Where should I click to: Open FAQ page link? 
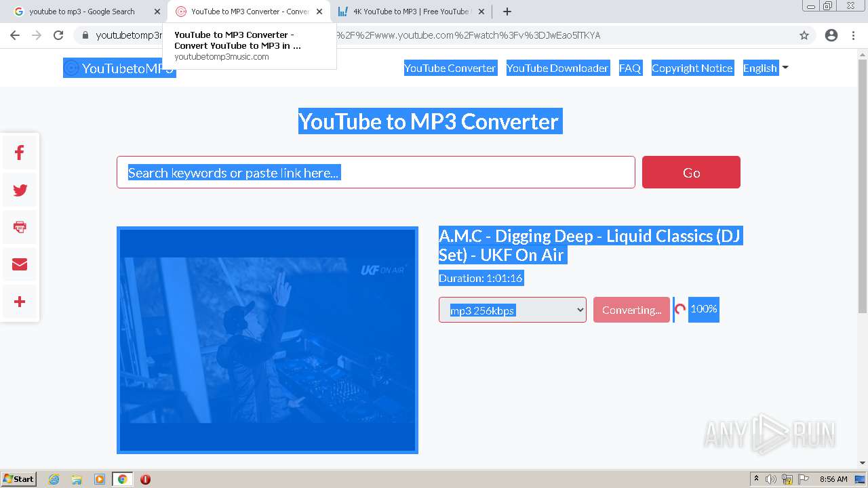[630, 68]
